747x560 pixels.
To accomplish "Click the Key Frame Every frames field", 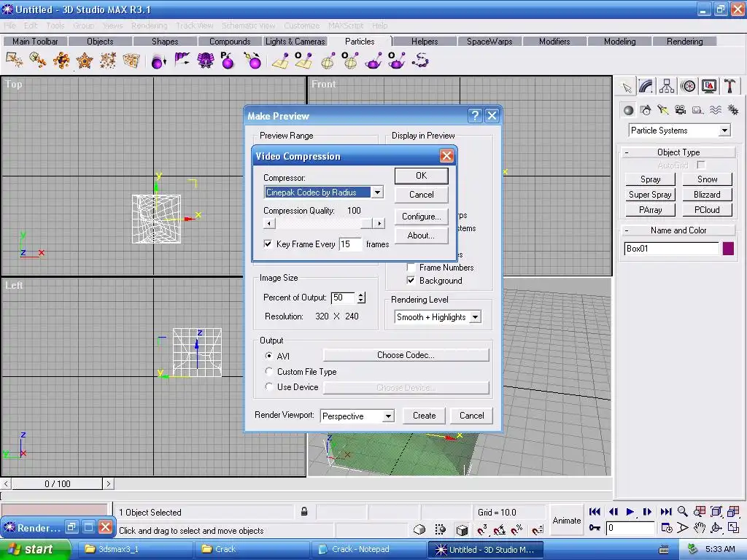I will 350,244.
